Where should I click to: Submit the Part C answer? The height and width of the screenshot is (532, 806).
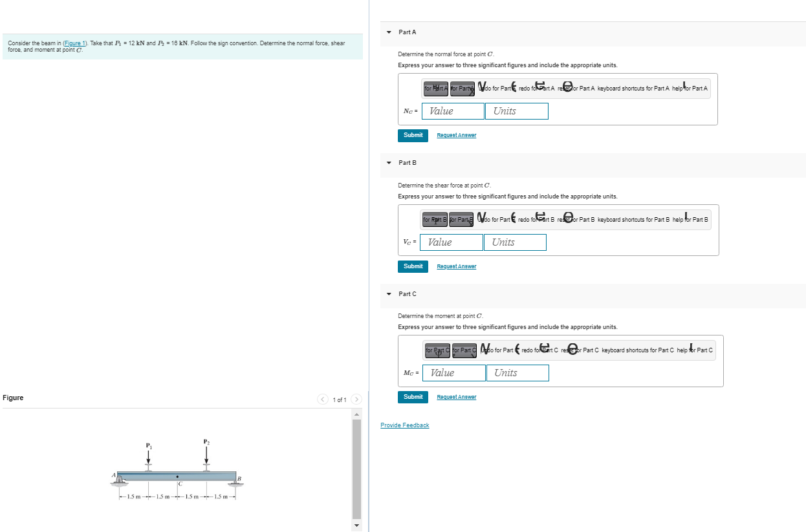pyautogui.click(x=413, y=397)
